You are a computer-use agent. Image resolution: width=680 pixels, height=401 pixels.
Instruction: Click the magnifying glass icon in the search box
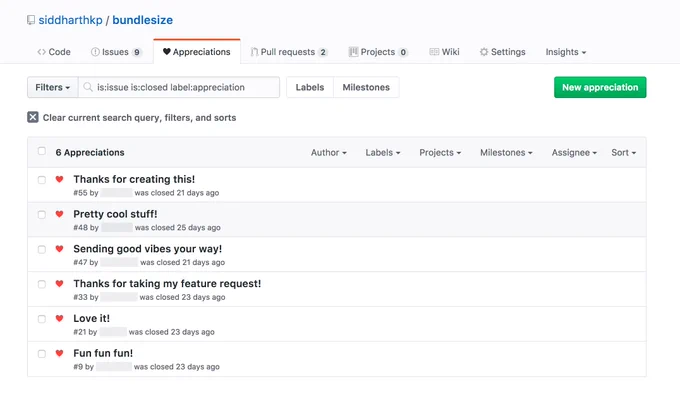(88, 87)
